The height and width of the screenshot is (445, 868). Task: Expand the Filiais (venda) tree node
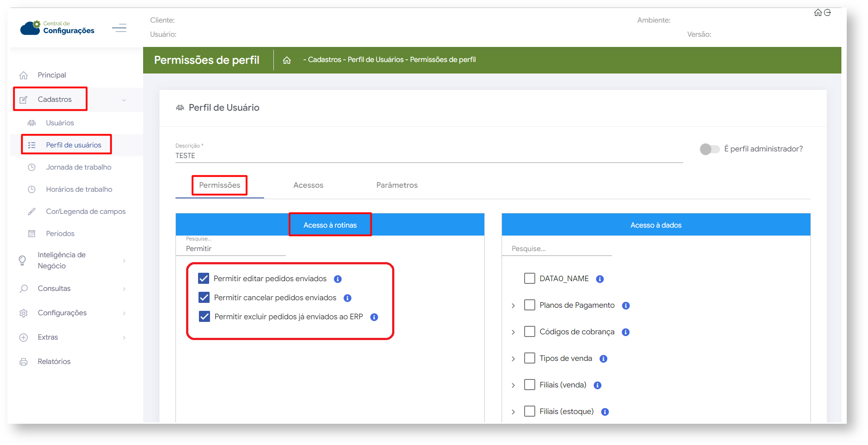click(513, 385)
